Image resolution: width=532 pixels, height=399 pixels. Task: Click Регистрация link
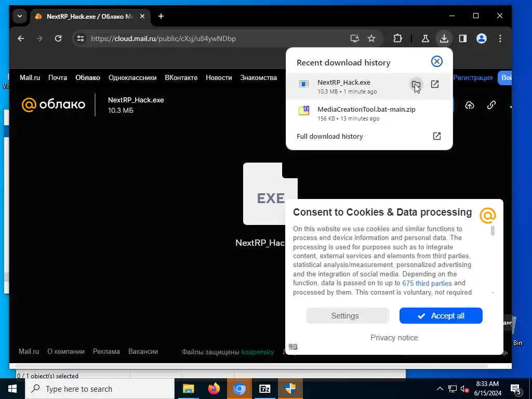(x=473, y=78)
